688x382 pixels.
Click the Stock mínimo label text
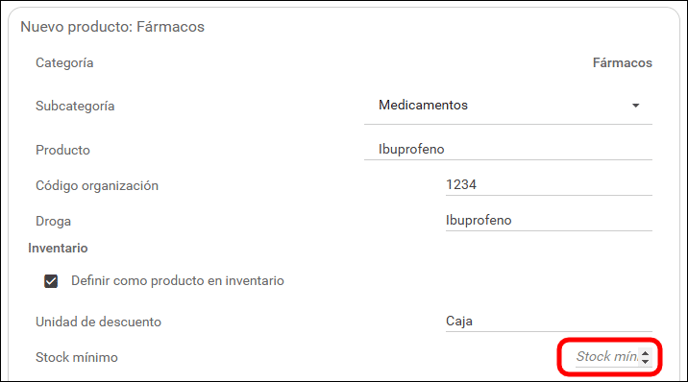click(77, 357)
